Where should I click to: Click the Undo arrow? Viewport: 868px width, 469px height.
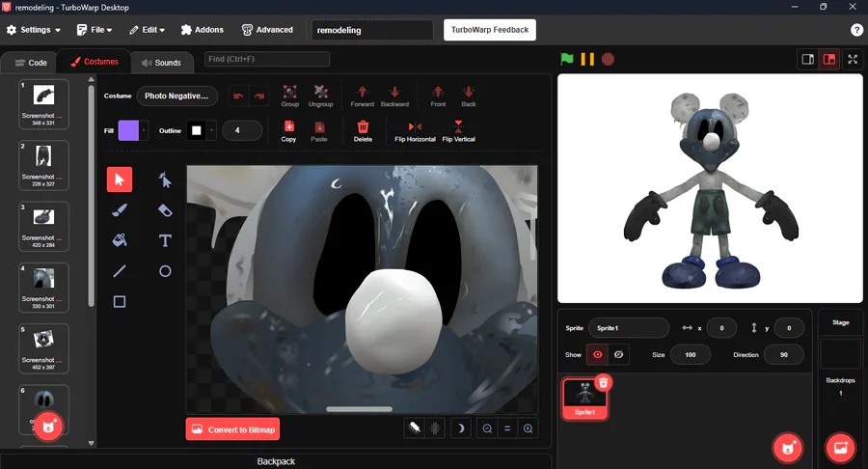click(x=238, y=96)
